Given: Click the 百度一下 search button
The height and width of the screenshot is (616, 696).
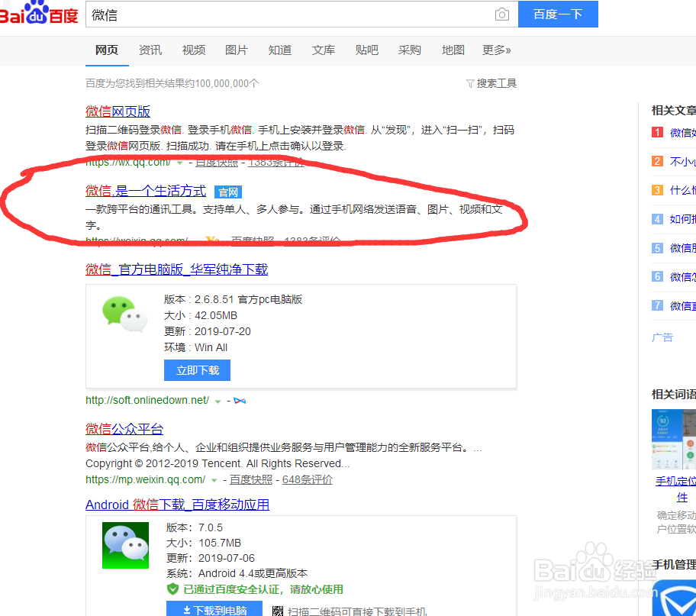Looking at the screenshot, I should [558, 14].
